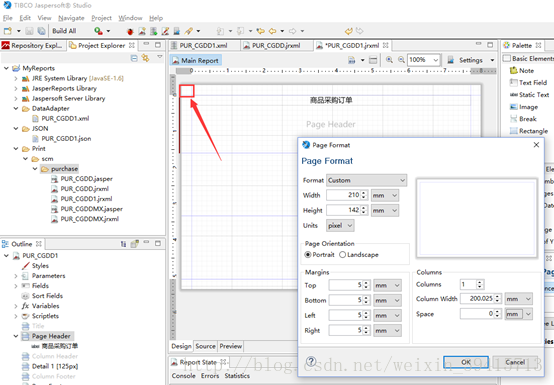
Task: Expand the Parameters outline node
Action: click(16, 276)
